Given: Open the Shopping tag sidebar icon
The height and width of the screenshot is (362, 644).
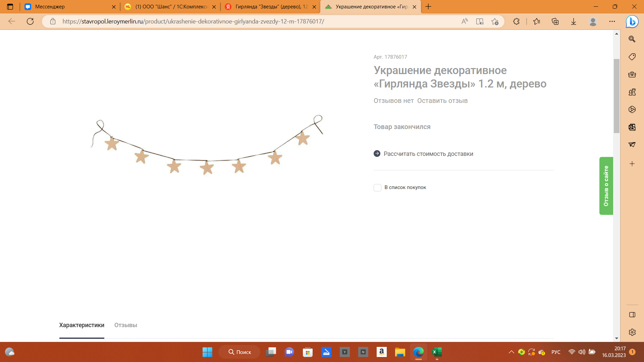Looking at the screenshot, I should (632, 57).
